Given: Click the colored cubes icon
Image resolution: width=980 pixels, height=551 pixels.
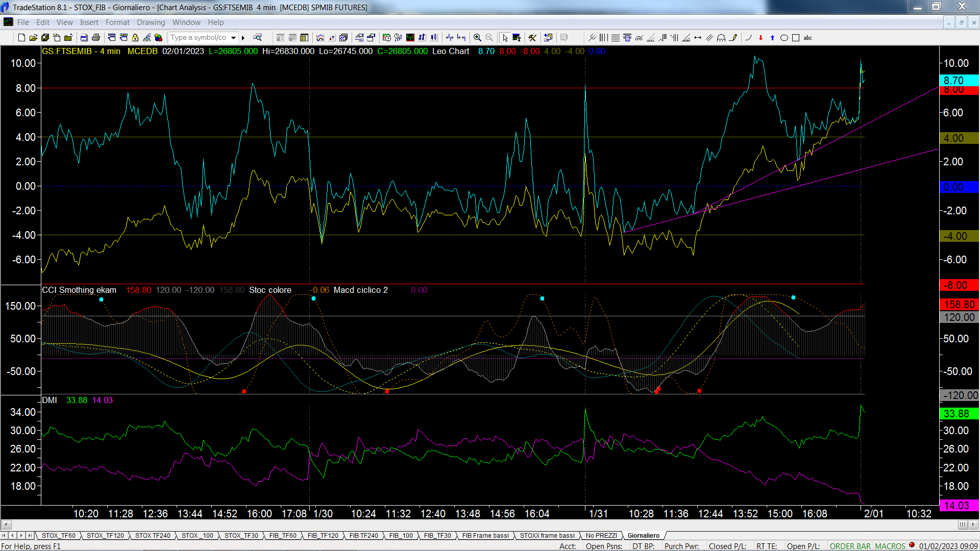Looking at the screenshot, I should 158,38.
